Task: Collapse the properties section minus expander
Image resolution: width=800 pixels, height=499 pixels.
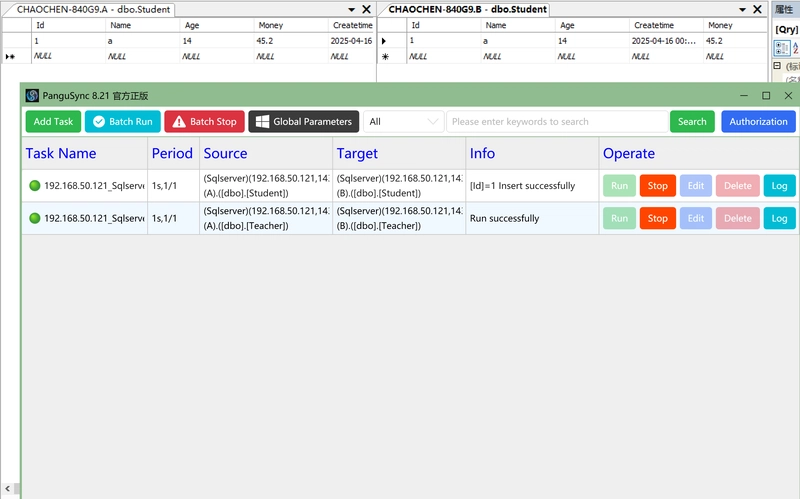Action: (777, 66)
